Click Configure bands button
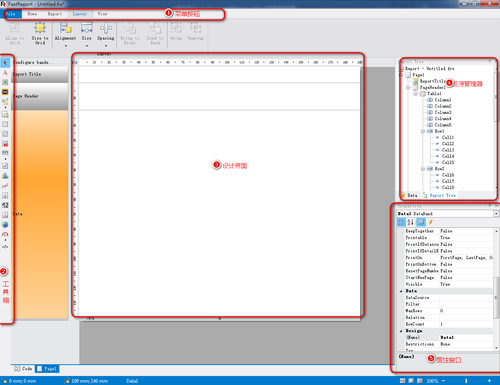 pos(34,62)
